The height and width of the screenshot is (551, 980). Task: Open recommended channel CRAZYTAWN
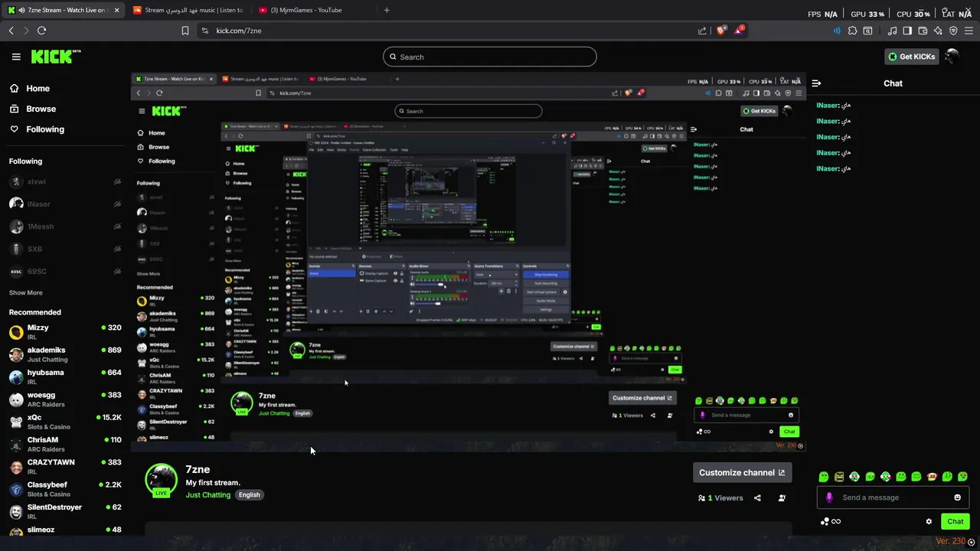click(64, 467)
